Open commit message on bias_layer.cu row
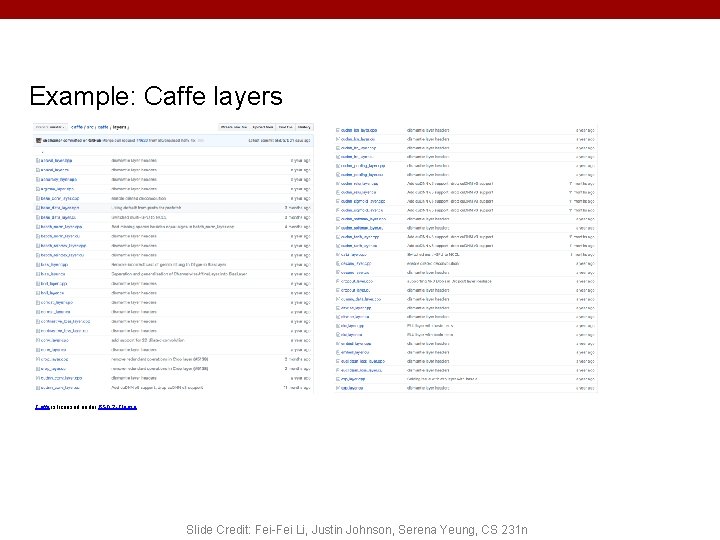The image size is (720, 540). pyautogui.click(x=179, y=274)
